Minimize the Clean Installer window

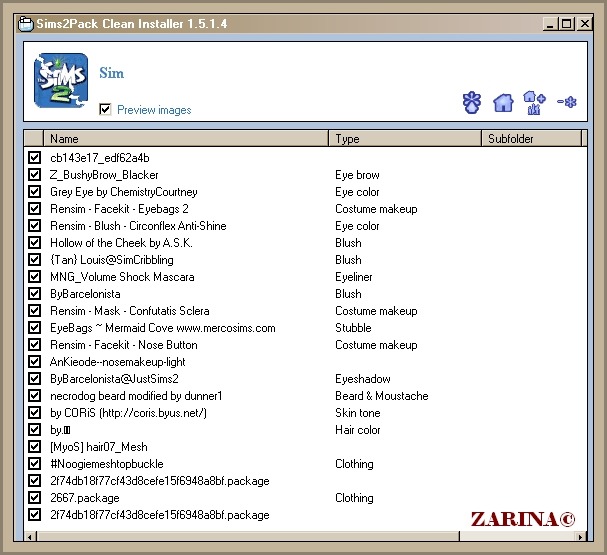coord(550,24)
